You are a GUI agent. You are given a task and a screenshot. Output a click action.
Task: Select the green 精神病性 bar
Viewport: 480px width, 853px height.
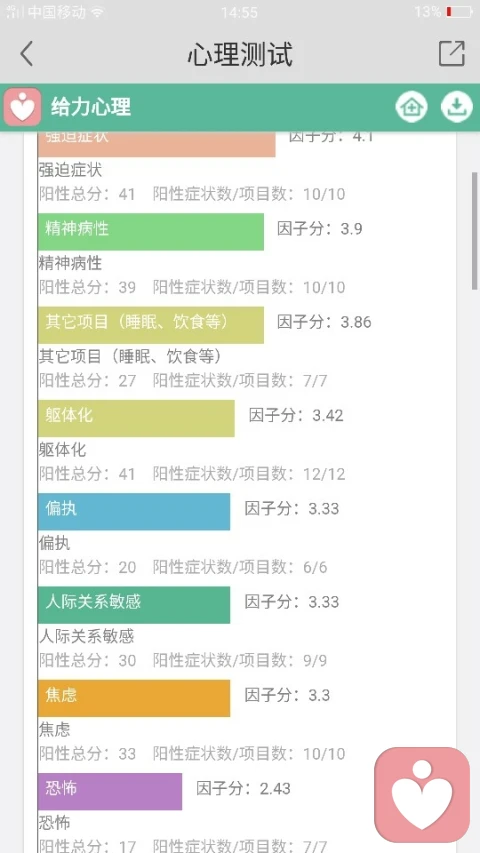point(151,232)
